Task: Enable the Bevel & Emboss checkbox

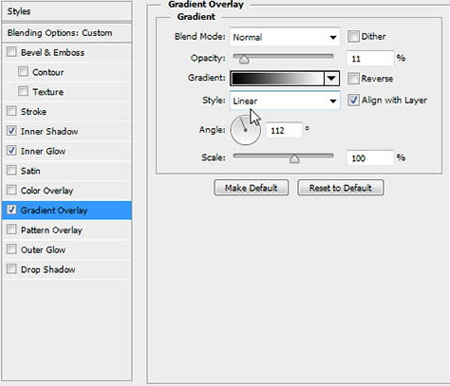Action: pos(12,52)
